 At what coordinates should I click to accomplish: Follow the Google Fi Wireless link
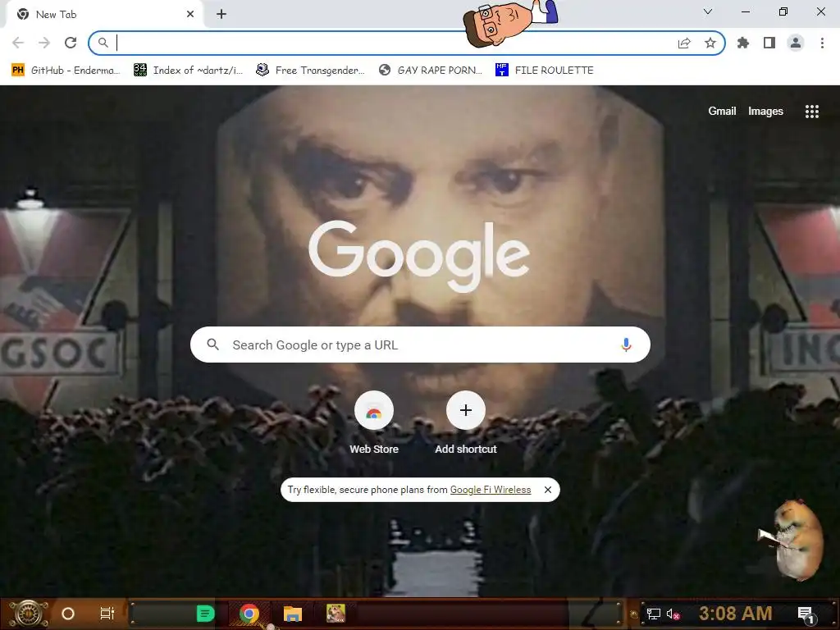[x=491, y=490]
